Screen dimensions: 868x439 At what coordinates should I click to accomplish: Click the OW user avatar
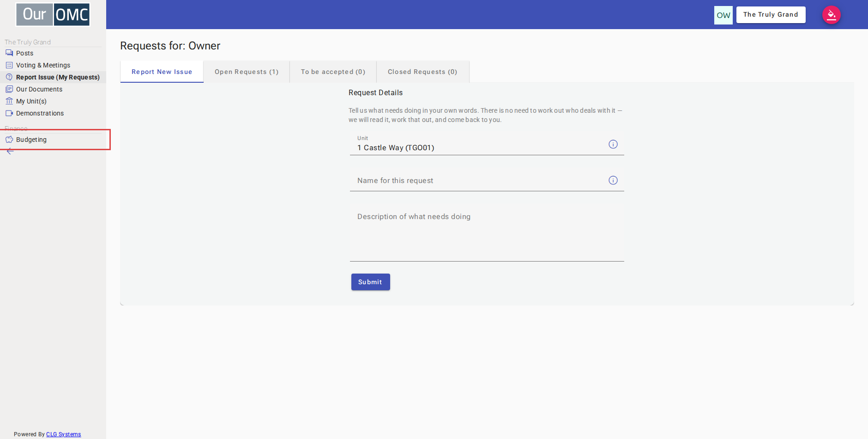click(x=723, y=15)
